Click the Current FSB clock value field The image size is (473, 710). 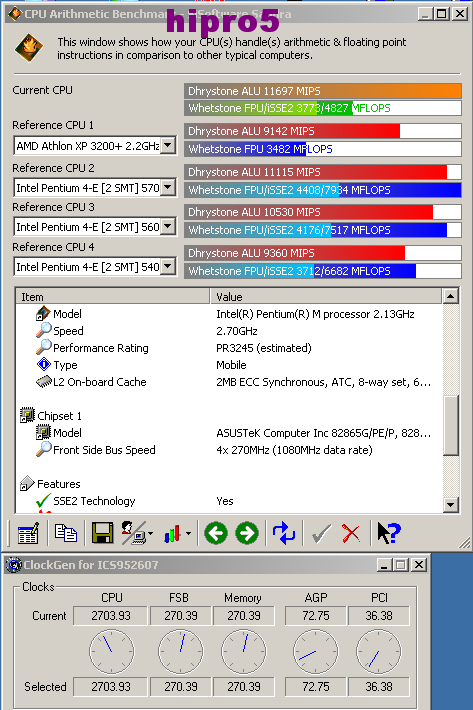pos(181,616)
